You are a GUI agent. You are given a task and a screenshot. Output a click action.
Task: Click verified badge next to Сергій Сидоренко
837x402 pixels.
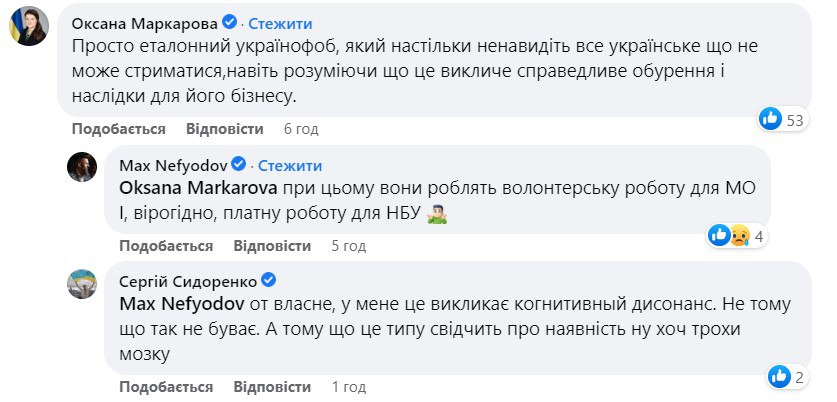268,280
